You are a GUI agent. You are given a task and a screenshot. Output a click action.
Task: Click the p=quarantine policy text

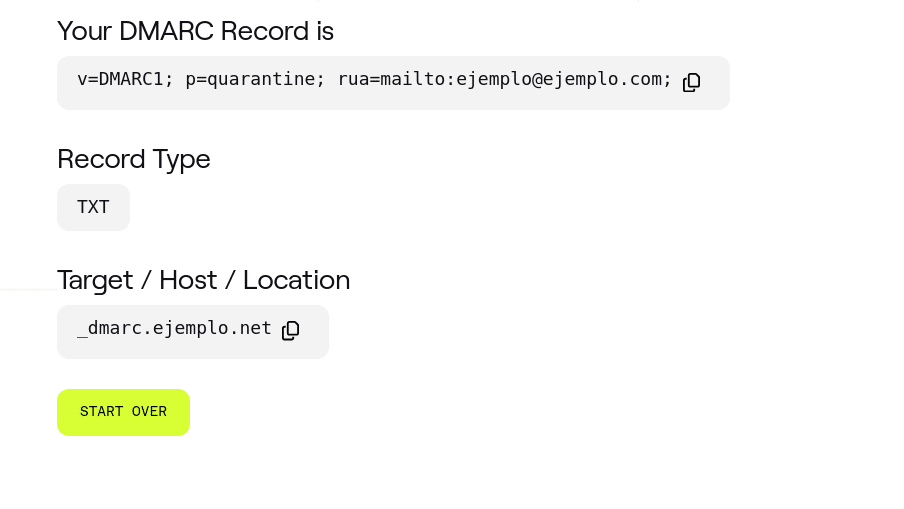tap(255, 79)
